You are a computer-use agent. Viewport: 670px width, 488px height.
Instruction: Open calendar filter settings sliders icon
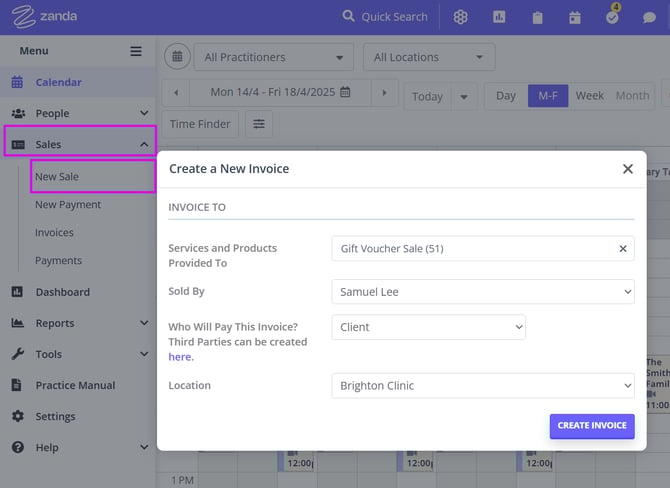pyautogui.click(x=259, y=124)
